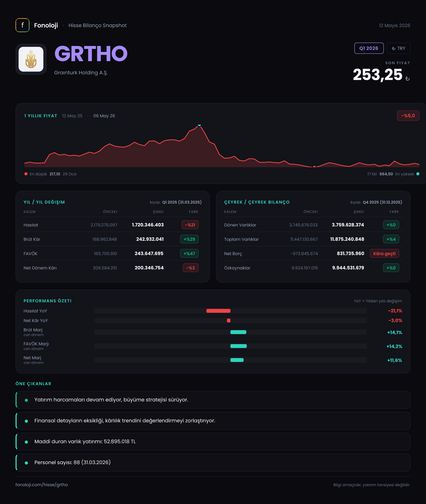Click the Hasılat YoY red bar

tap(218, 311)
